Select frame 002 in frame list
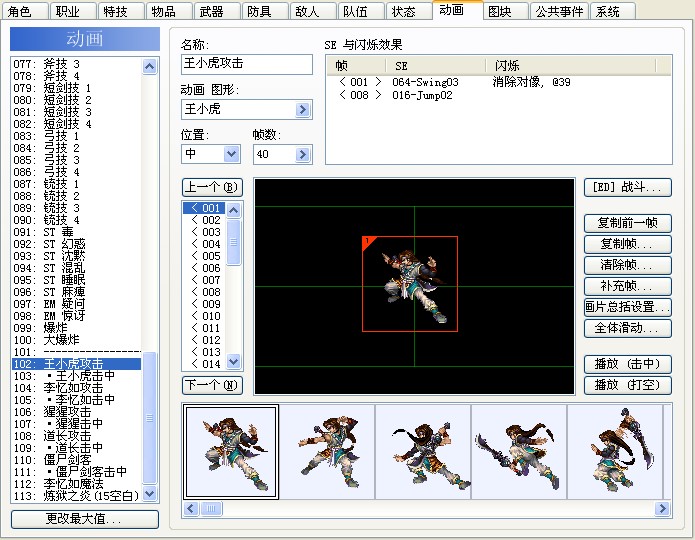Viewport: 695px width, 540px height. pos(206,220)
